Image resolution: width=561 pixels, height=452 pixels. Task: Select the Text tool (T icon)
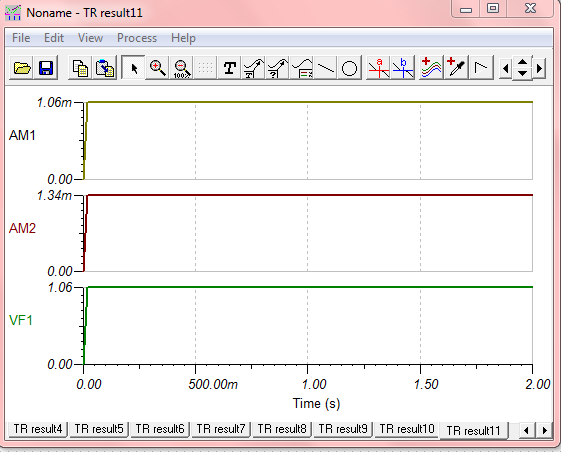pyautogui.click(x=230, y=68)
